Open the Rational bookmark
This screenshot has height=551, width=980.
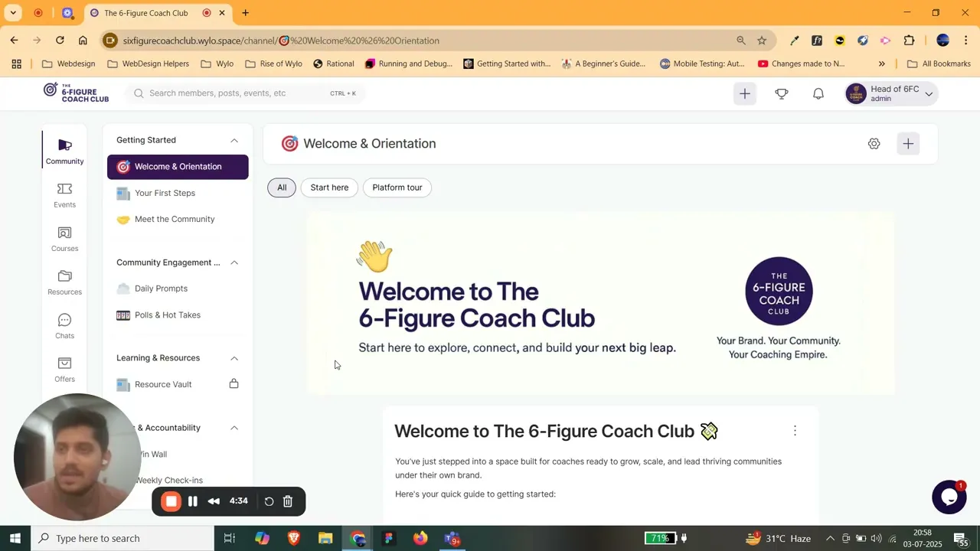click(x=333, y=64)
